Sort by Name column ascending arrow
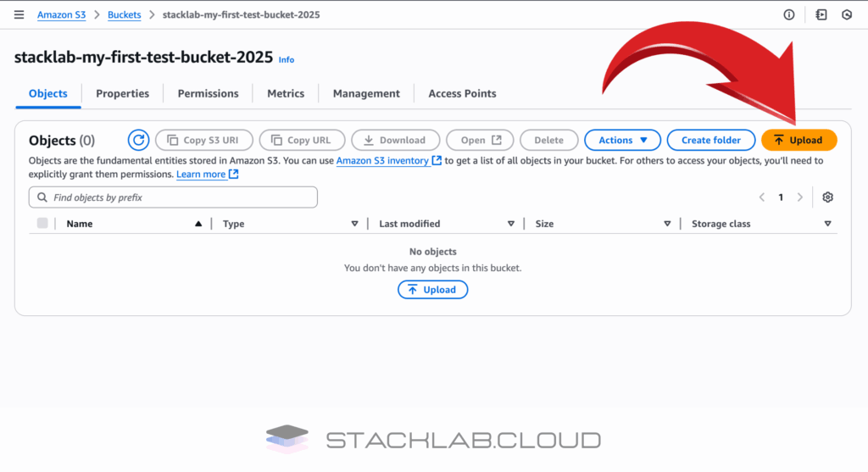The width and height of the screenshot is (868, 472). 198,224
